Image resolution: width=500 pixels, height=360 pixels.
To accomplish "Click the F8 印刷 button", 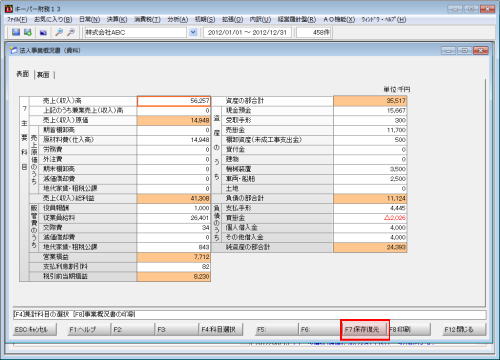I will coord(409,330).
